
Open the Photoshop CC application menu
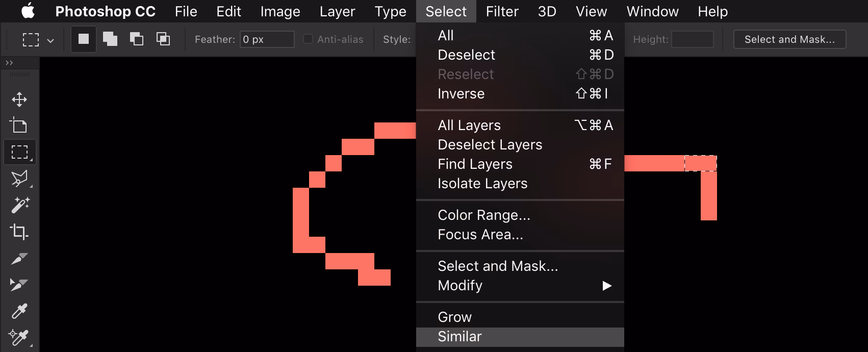105,11
